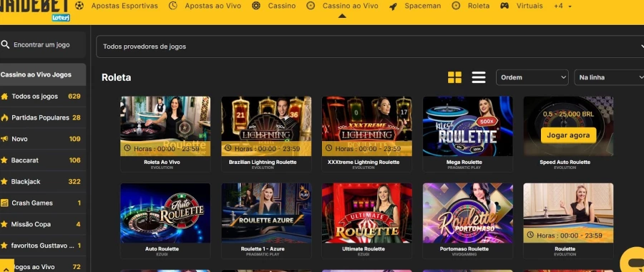The width and height of the screenshot is (644, 272).
Task: Switch to grid view layout icon
Action: [454, 77]
